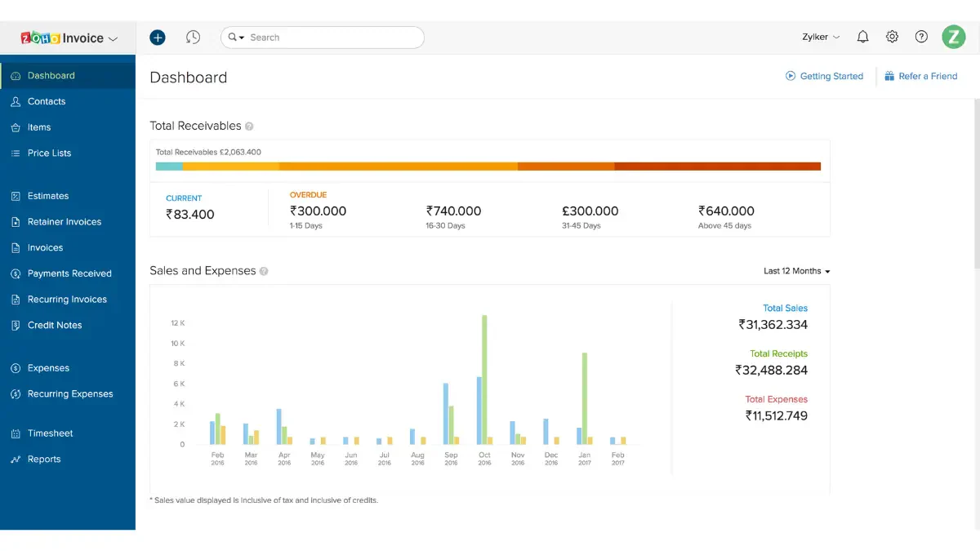
Task: Click the help question mark icon
Action: [x=921, y=37]
